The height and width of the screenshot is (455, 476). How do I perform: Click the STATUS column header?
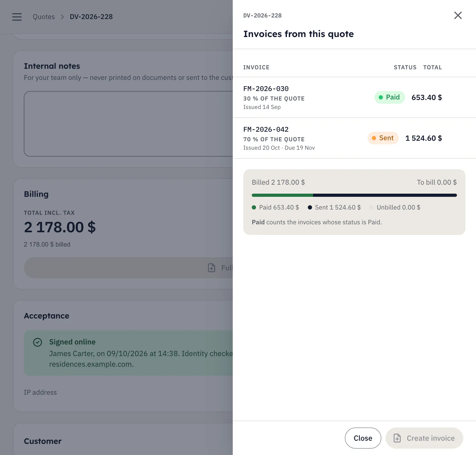(x=405, y=67)
